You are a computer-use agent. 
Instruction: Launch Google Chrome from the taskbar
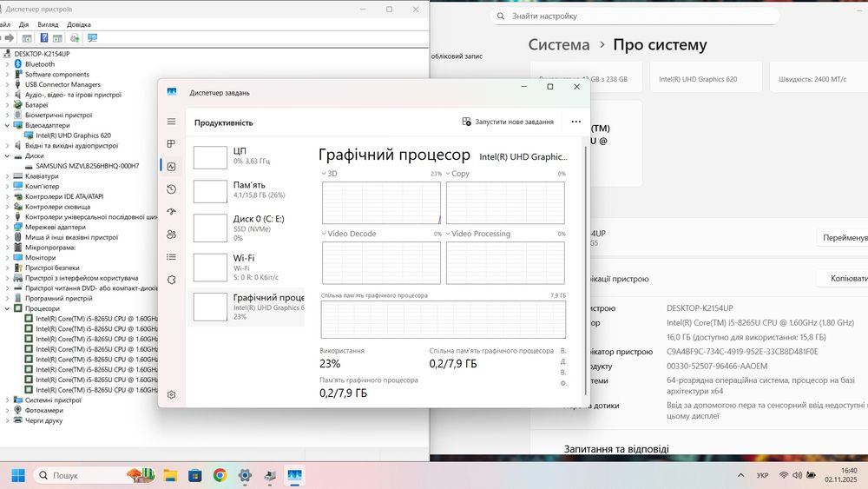220,475
